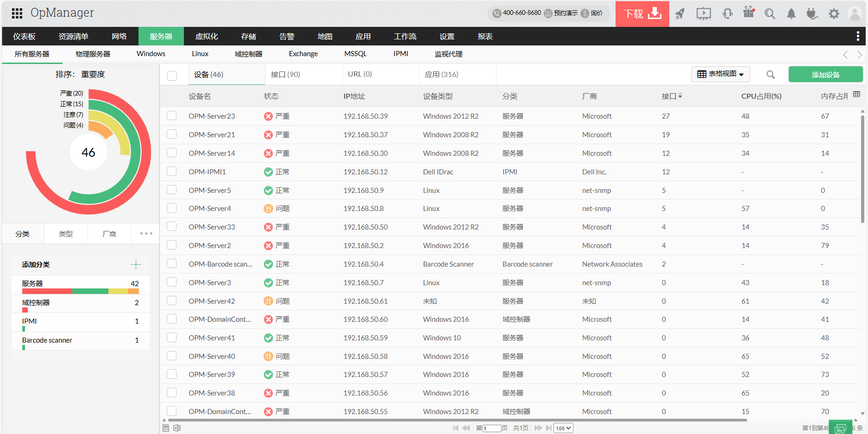
Task: Click the 服务器 category severity bar
Action: click(81, 291)
